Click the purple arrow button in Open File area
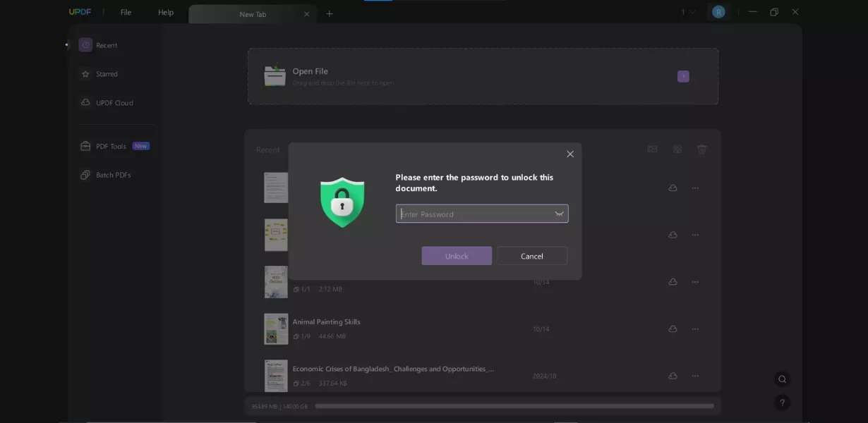Viewport: 868px width, 423px height. pos(683,76)
